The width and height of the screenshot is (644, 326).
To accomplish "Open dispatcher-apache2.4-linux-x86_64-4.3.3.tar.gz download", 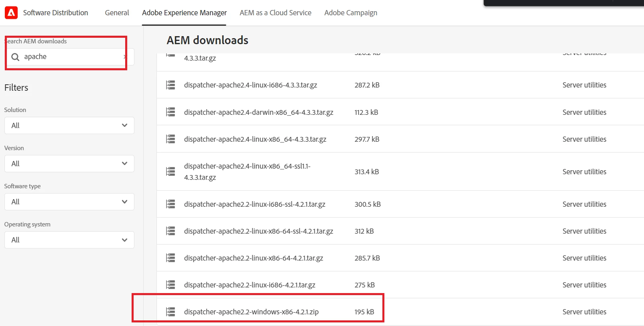I will 255,139.
